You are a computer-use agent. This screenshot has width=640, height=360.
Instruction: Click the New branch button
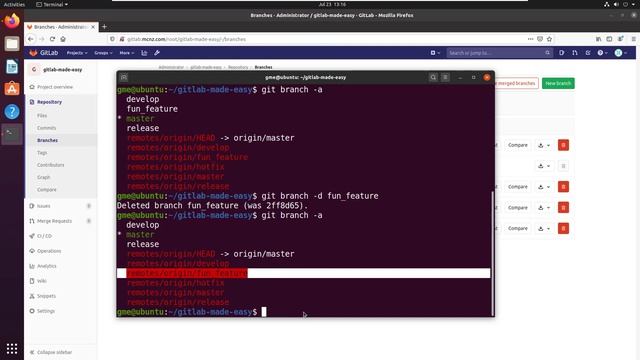click(x=558, y=83)
